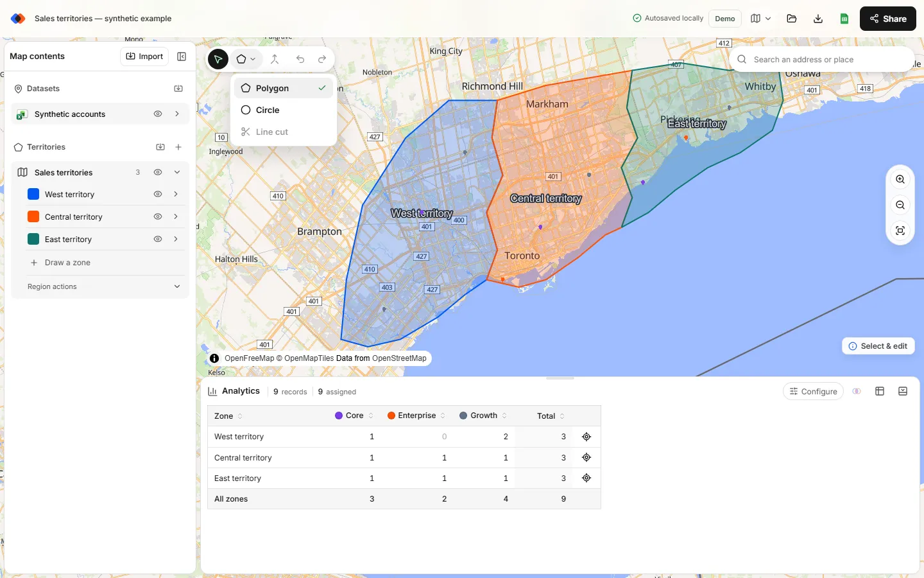Click the undo arrow in map toolbar
Screen dimensions: 924x578
300,59
